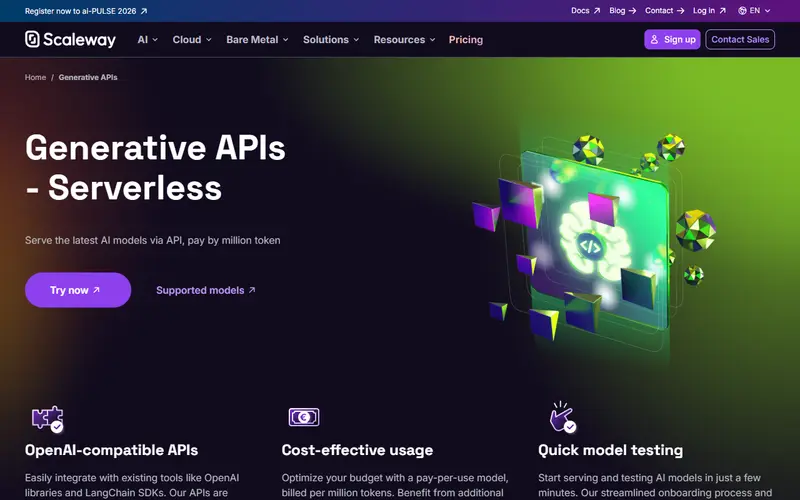Open the Supported models link
The height and width of the screenshot is (500, 800).
click(206, 290)
